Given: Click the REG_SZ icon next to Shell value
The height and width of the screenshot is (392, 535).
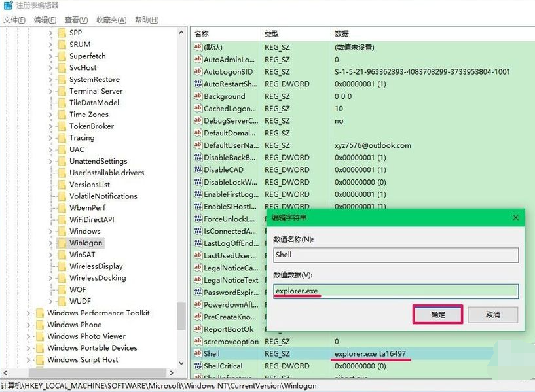Looking at the screenshot, I should [198, 353].
